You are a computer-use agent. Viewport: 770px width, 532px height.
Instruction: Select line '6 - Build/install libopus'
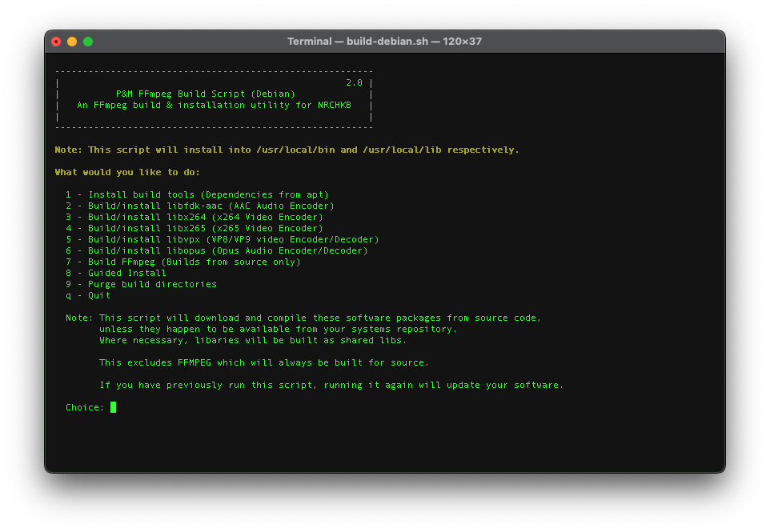(217, 250)
